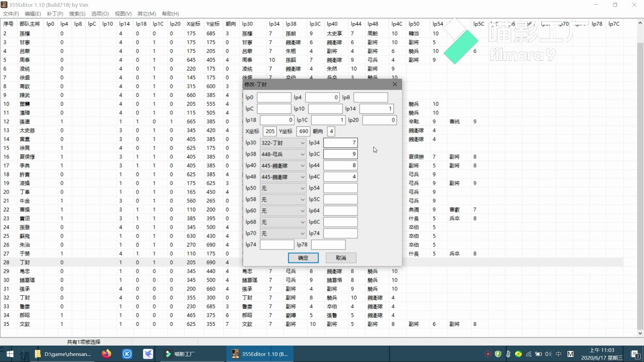644x362 pixels.
Task: Open the Action Center notification icon
Action: tap(635, 354)
